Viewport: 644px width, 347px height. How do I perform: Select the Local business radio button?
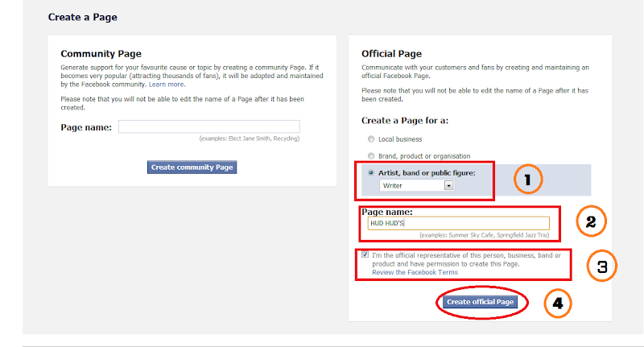coord(371,139)
